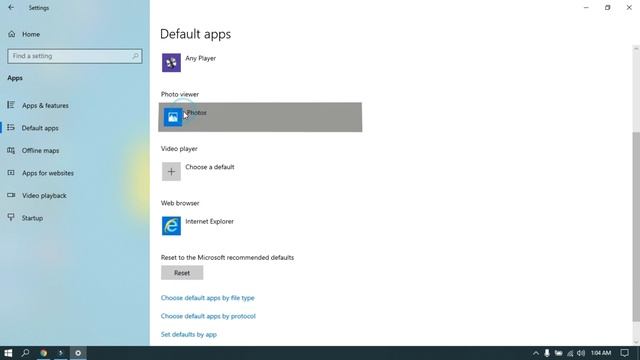The width and height of the screenshot is (640, 360).
Task: Open Offline maps settings
Action: click(x=40, y=150)
